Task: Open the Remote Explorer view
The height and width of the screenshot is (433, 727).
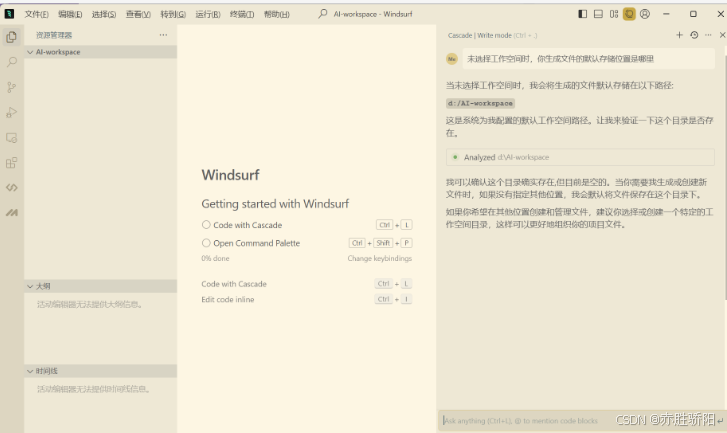Action: point(12,138)
